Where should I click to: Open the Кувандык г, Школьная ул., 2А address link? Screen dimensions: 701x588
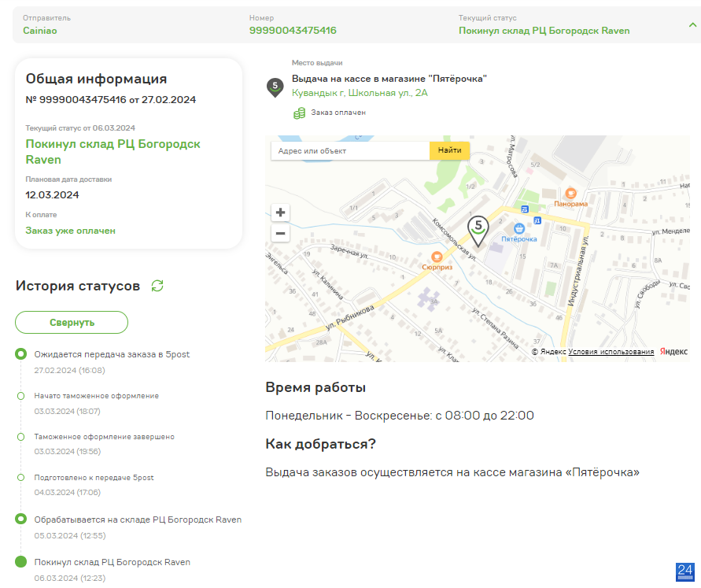[x=360, y=93]
